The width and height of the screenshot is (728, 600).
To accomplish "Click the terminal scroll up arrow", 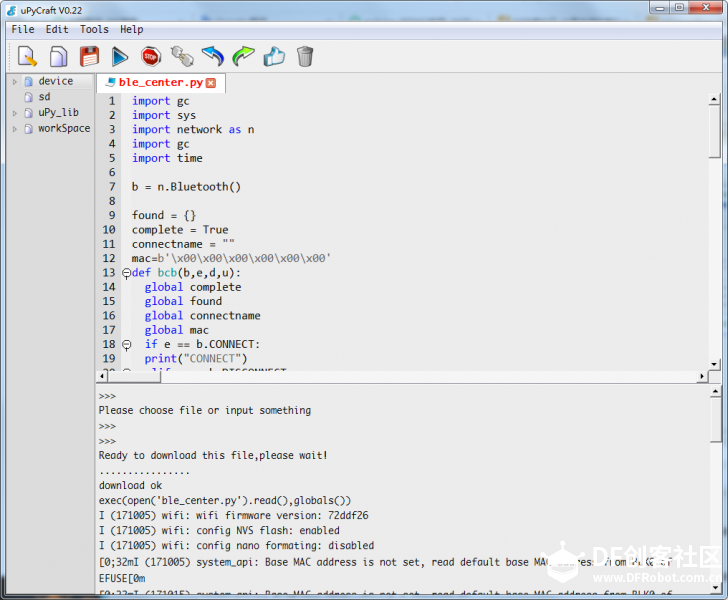I will [715, 391].
